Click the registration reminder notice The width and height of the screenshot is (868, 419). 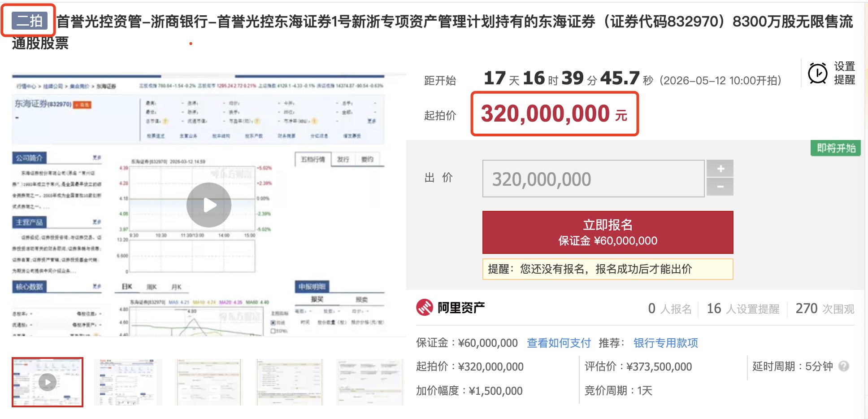[x=608, y=269]
